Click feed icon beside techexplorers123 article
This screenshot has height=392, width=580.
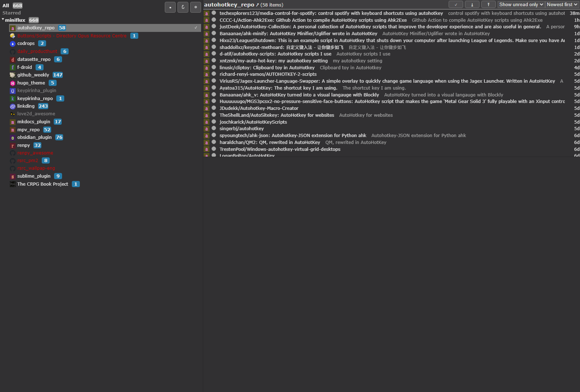(x=207, y=13)
